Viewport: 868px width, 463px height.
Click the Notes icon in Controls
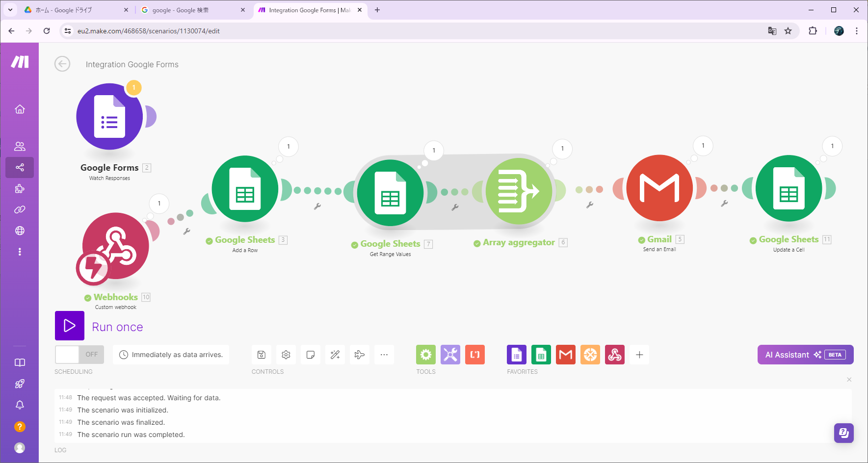click(x=311, y=355)
